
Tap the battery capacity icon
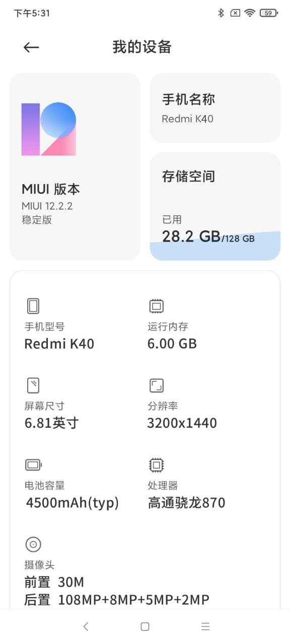click(x=34, y=465)
